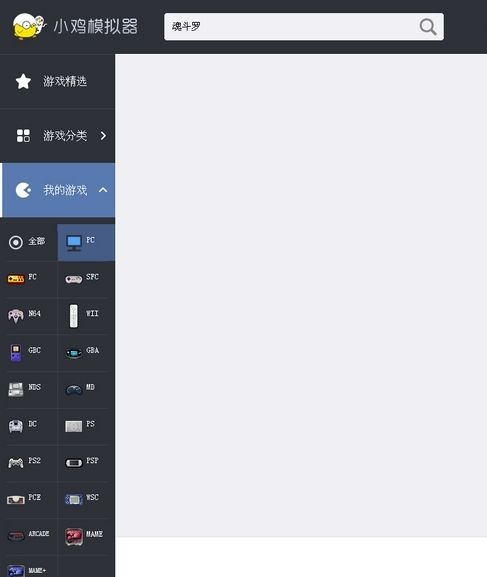The width and height of the screenshot is (487, 577).
Task: Open the NDS games category
Action: tap(29, 390)
